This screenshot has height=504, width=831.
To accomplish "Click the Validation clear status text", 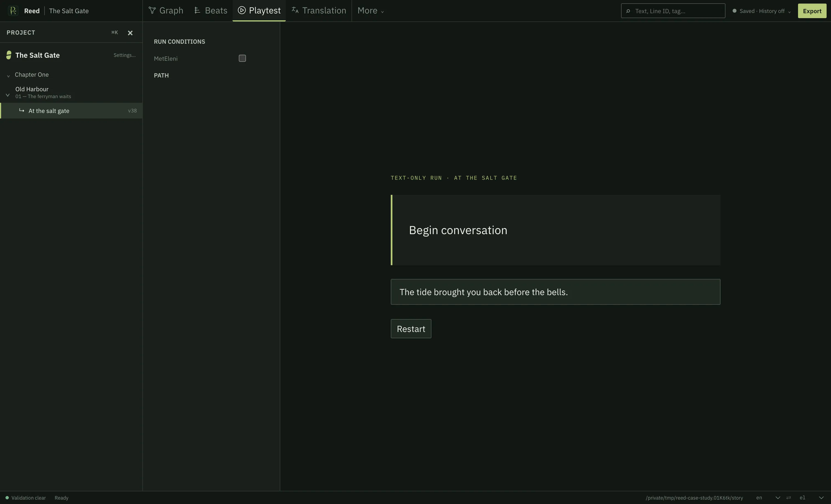I will 29,498.
